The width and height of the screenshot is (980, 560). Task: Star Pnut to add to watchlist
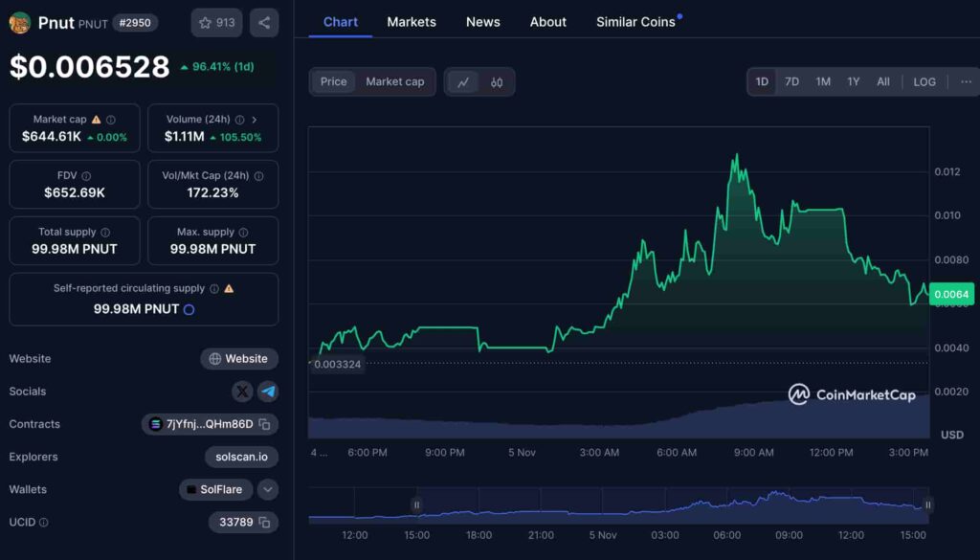point(216,23)
